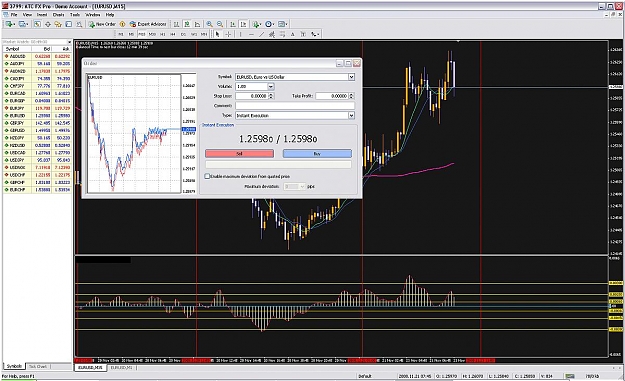Click the Stop Loss stepper arrows
The image size is (625, 381).
coord(271,96)
